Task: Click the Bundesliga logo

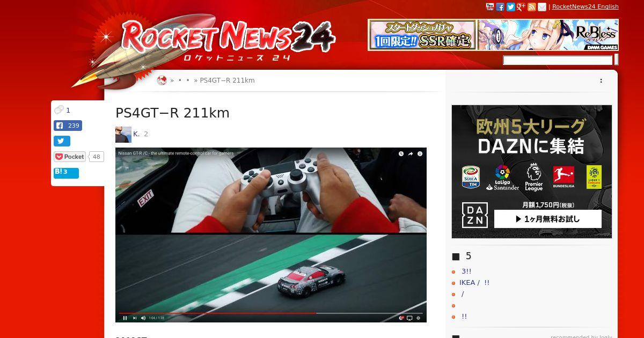Action: (x=563, y=178)
